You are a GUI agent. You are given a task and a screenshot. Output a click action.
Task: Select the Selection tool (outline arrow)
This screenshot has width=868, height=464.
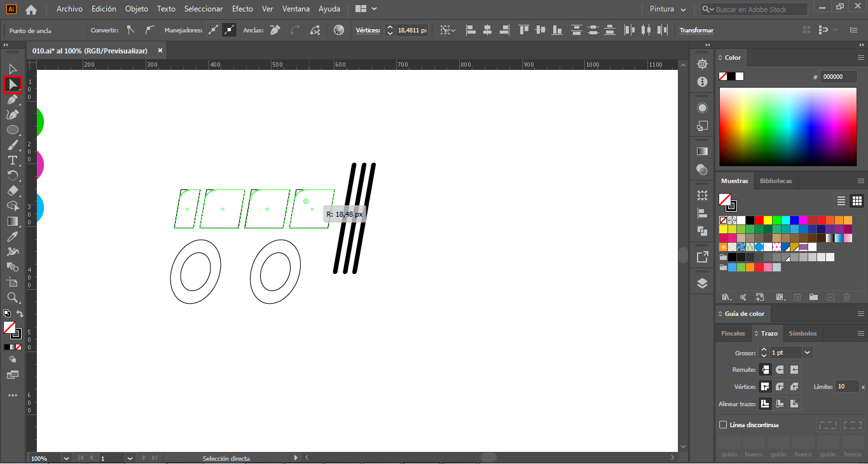13,69
